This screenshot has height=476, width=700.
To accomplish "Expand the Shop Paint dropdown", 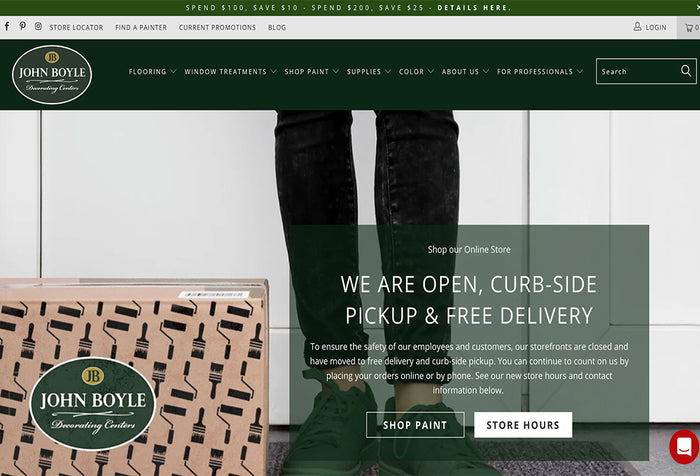I will pos(312,71).
